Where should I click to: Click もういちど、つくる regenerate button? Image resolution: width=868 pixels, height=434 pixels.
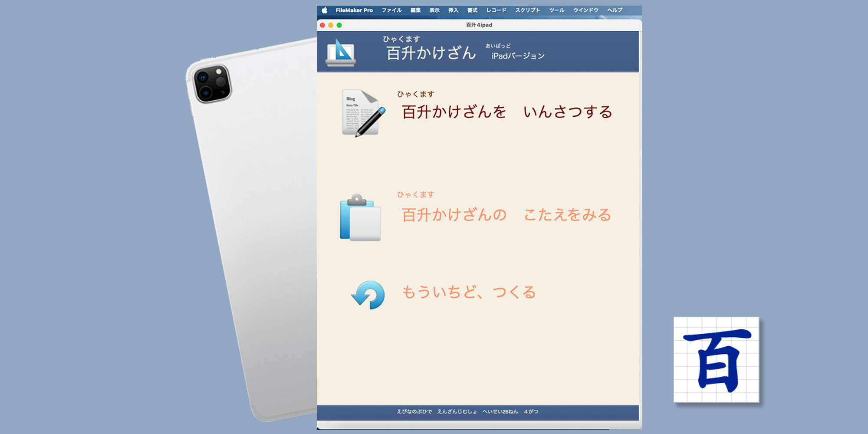tap(469, 292)
